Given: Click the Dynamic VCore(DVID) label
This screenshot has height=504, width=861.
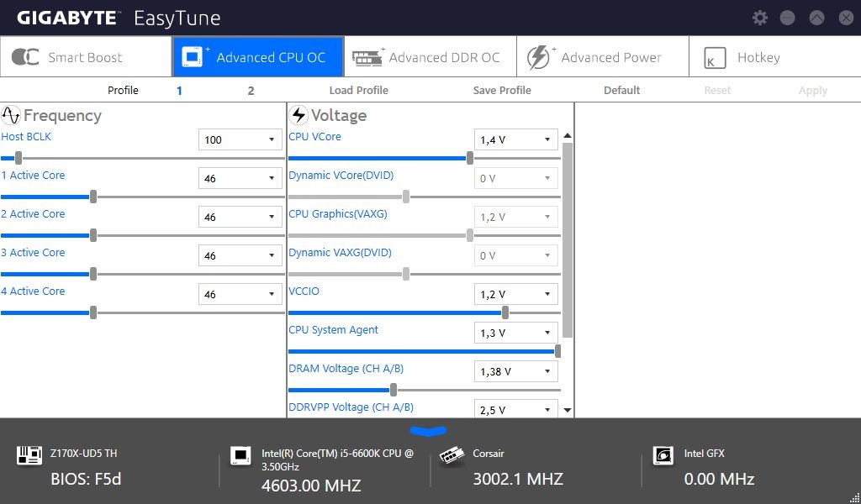Looking at the screenshot, I should 341,176.
